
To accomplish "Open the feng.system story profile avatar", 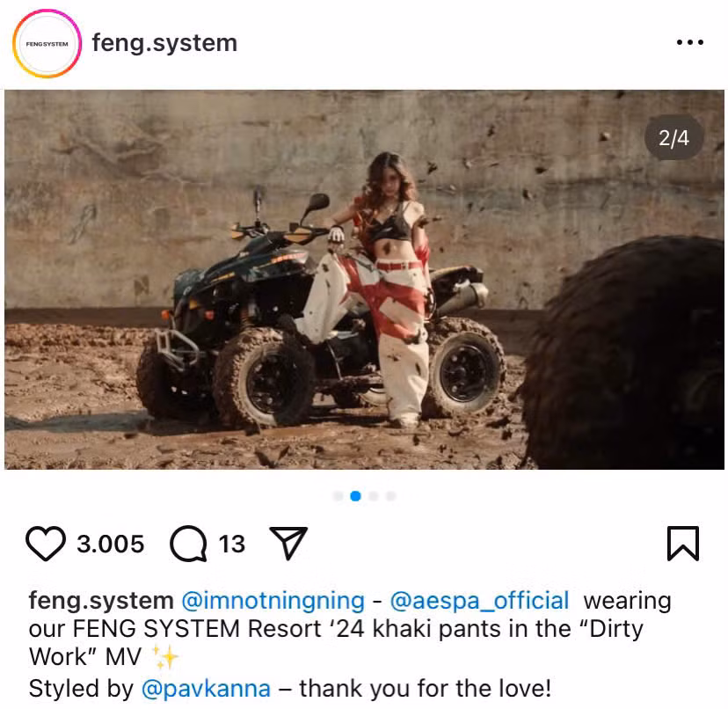I will click(47, 43).
